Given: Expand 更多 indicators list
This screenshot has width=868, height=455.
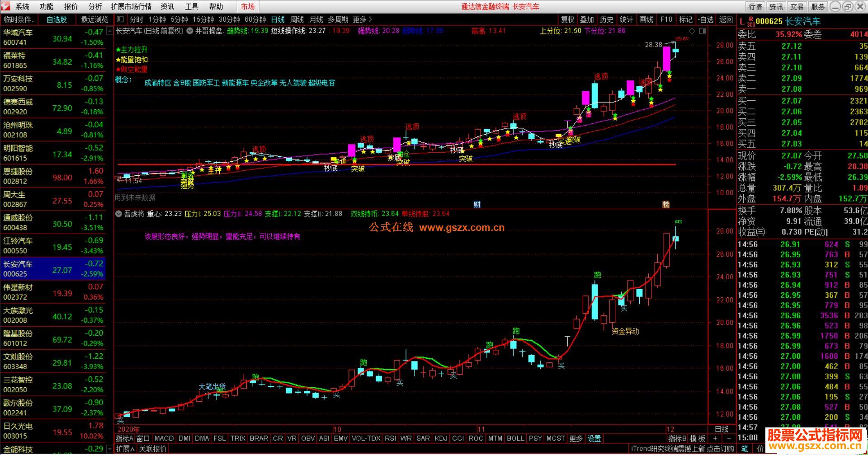Looking at the screenshot, I should click(576, 438).
